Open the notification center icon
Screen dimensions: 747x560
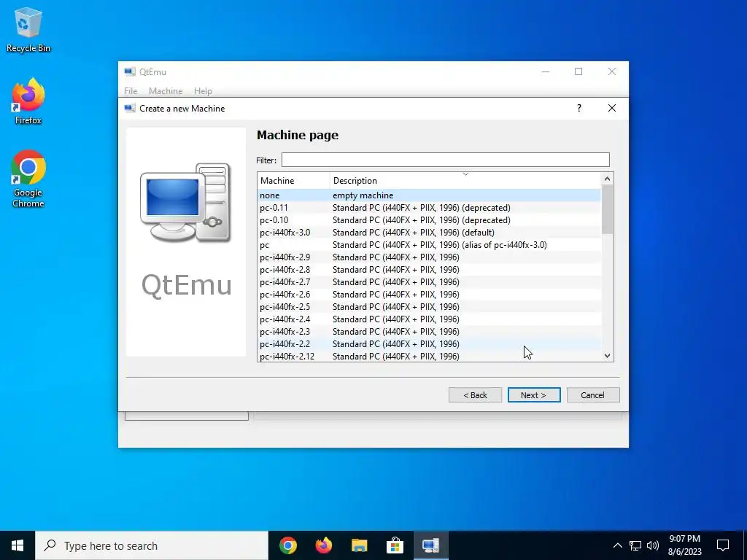click(723, 545)
